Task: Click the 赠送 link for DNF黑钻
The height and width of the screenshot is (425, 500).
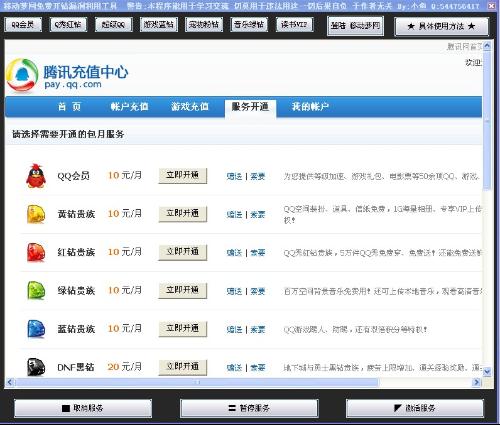Action: 234,368
